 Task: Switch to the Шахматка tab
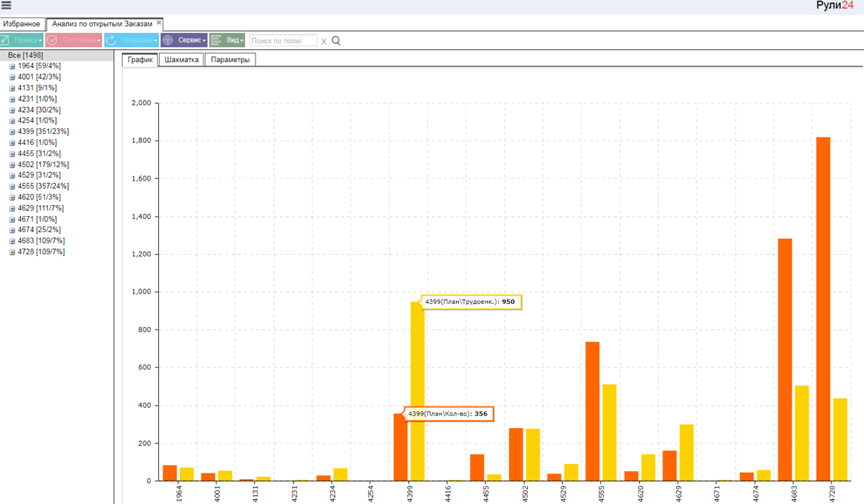click(182, 60)
